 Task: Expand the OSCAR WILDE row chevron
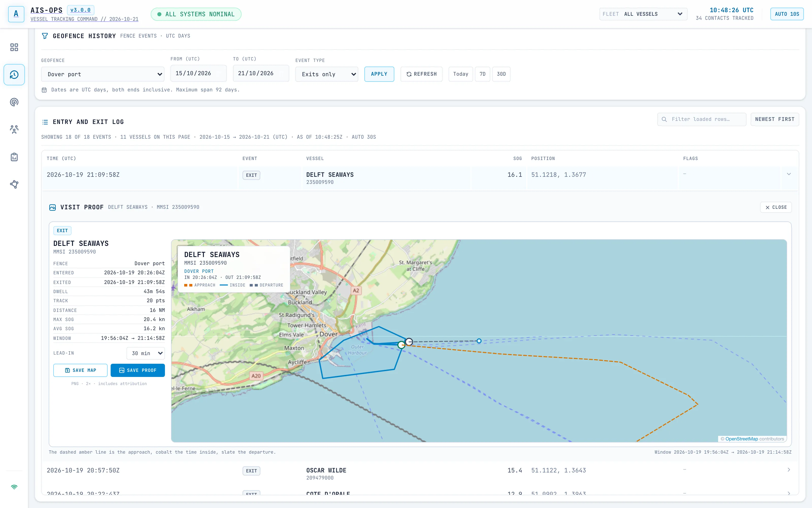coord(789,470)
